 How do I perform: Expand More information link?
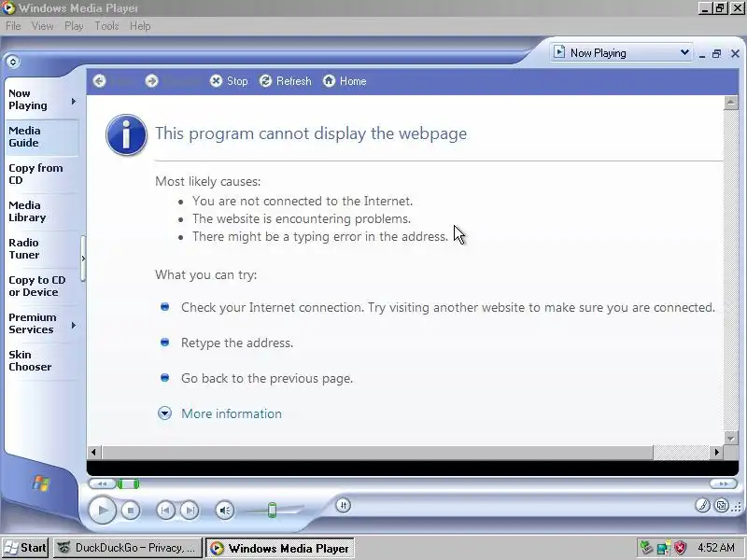232,413
